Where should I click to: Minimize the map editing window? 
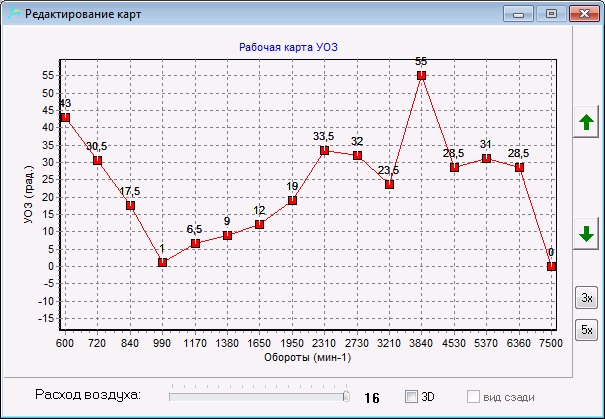tap(519, 14)
